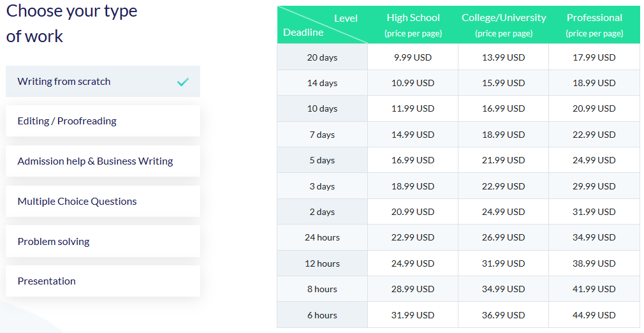Click the 13.99 USD price for 20 days

click(504, 57)
